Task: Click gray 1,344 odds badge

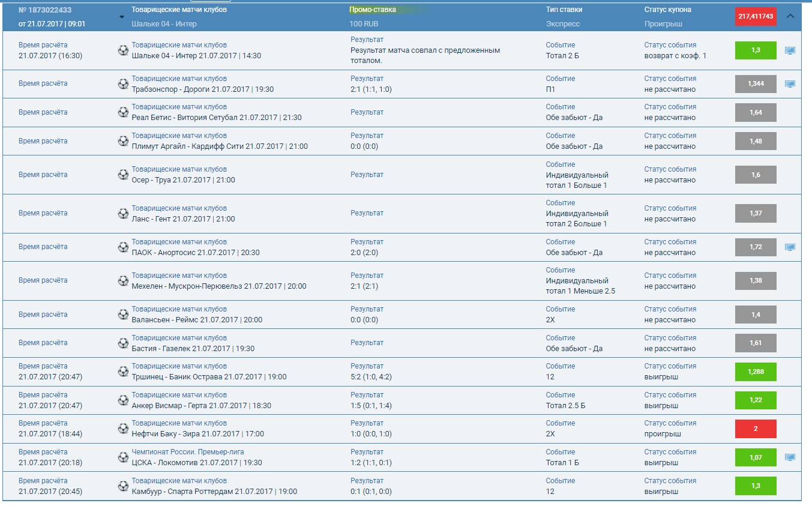Action: tap(756, 84)
